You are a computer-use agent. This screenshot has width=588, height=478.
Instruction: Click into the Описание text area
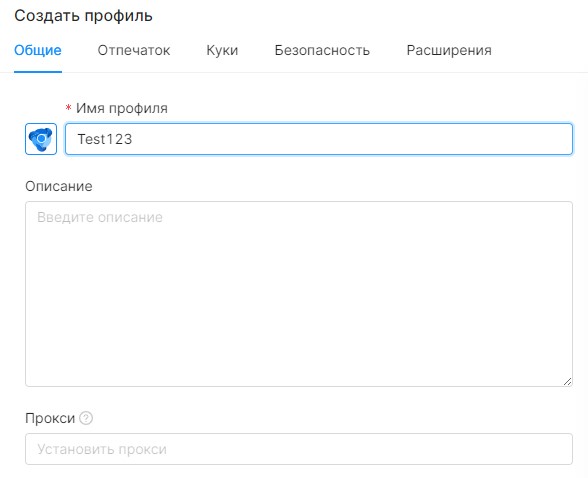299,294
